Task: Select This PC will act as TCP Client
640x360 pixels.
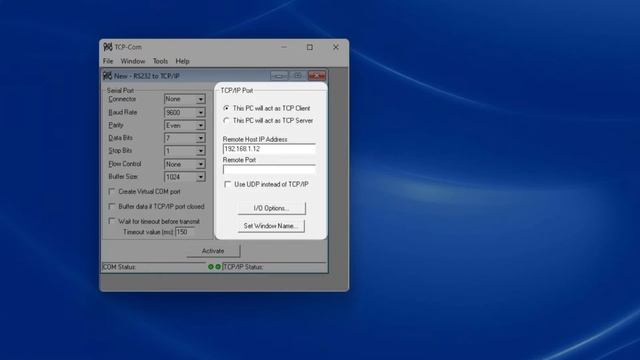Action: pos(226,108)
